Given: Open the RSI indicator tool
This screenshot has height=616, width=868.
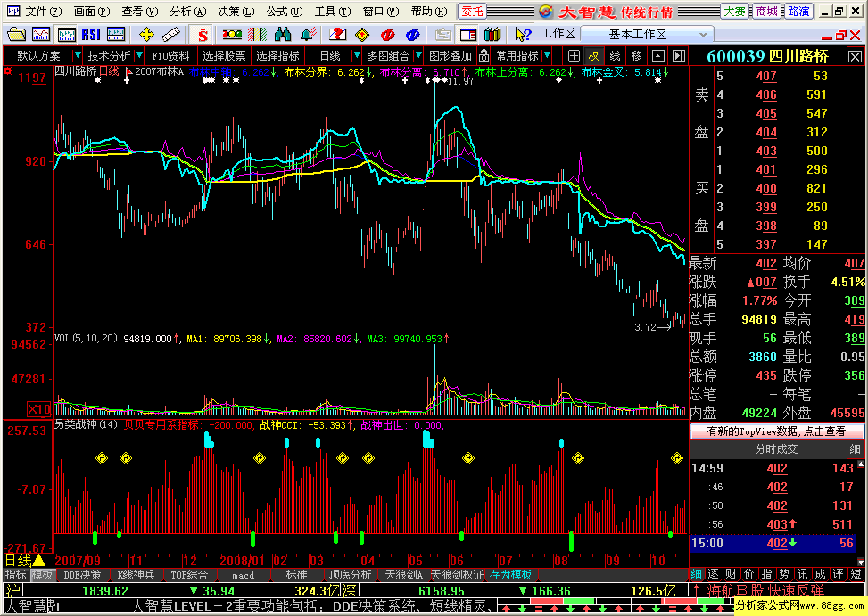Looking at the screenshot, I should click(x=91, y=34).
